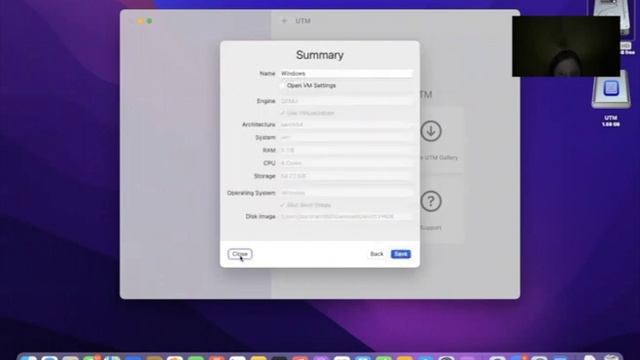The height and width of the screenshot is (360, 640).
Task: Click the Architecture value field
Action: [x=346, y=124]
